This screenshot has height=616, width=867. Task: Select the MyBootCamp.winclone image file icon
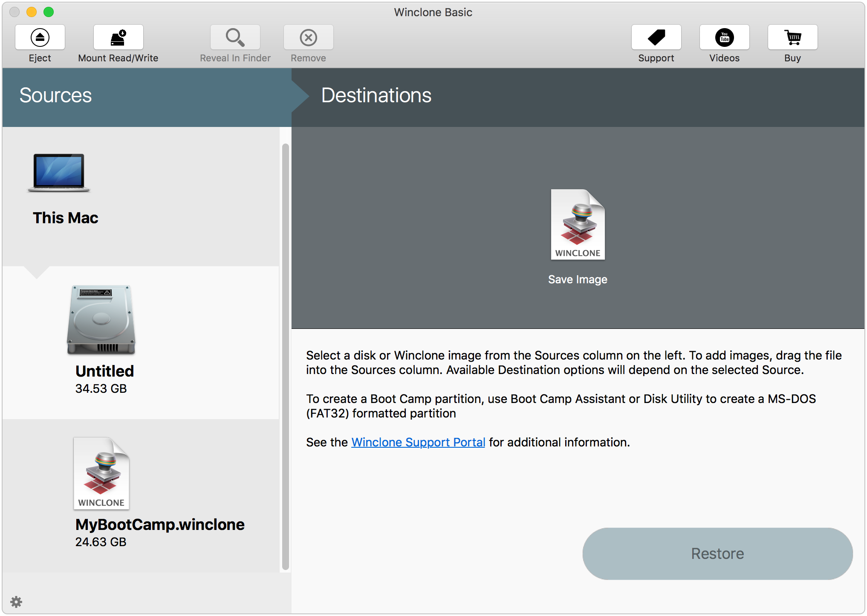[x=101, y=473]
